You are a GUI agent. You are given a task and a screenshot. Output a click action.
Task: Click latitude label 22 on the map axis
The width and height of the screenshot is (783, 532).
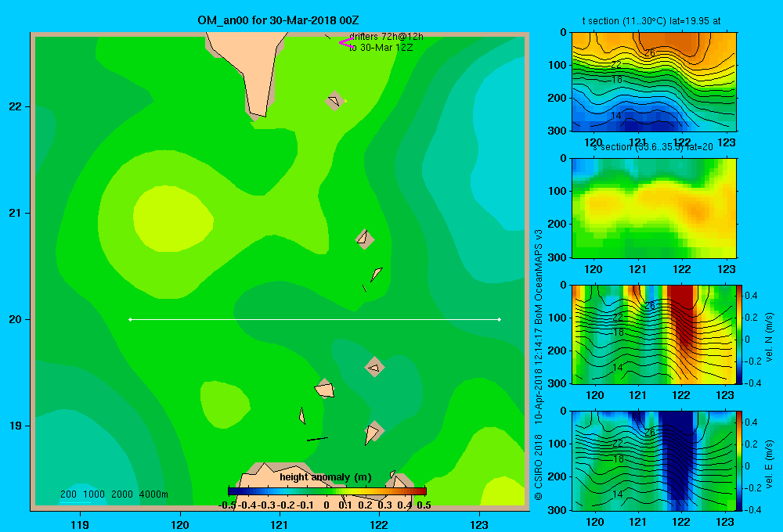click(16, 106)
